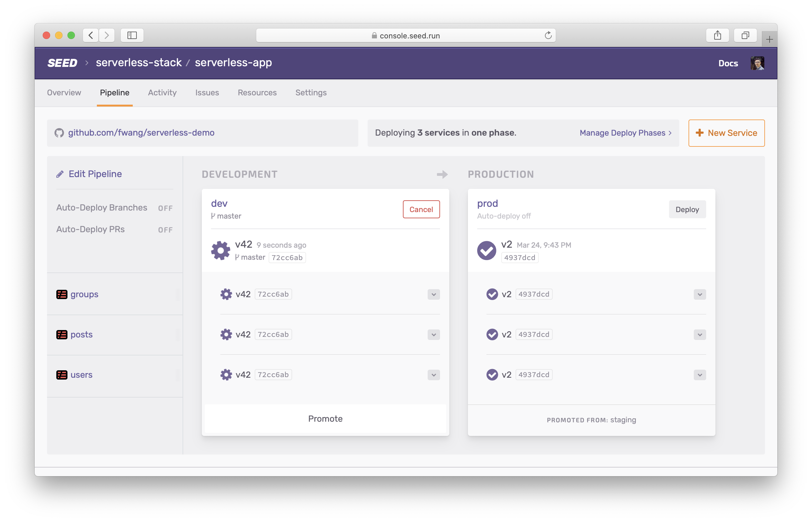
Task: Click the Promote button in dev stage
Action: [325, 418]
